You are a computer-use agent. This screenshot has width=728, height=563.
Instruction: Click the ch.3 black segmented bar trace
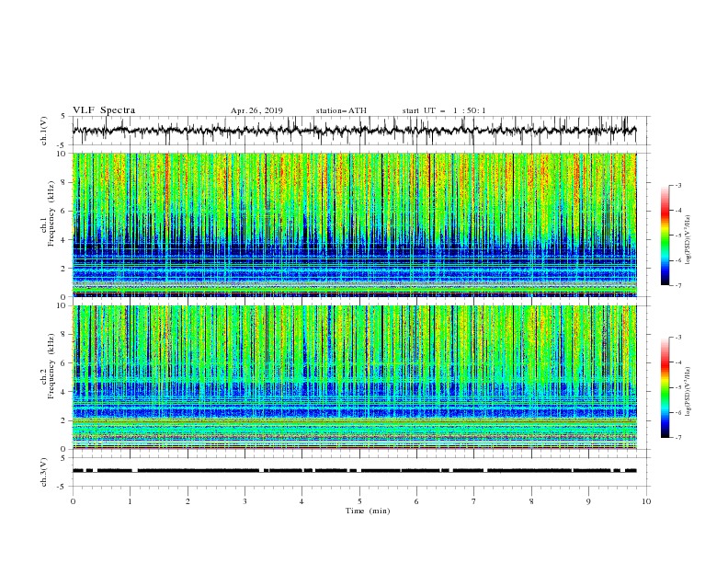(x=354, y=470)
